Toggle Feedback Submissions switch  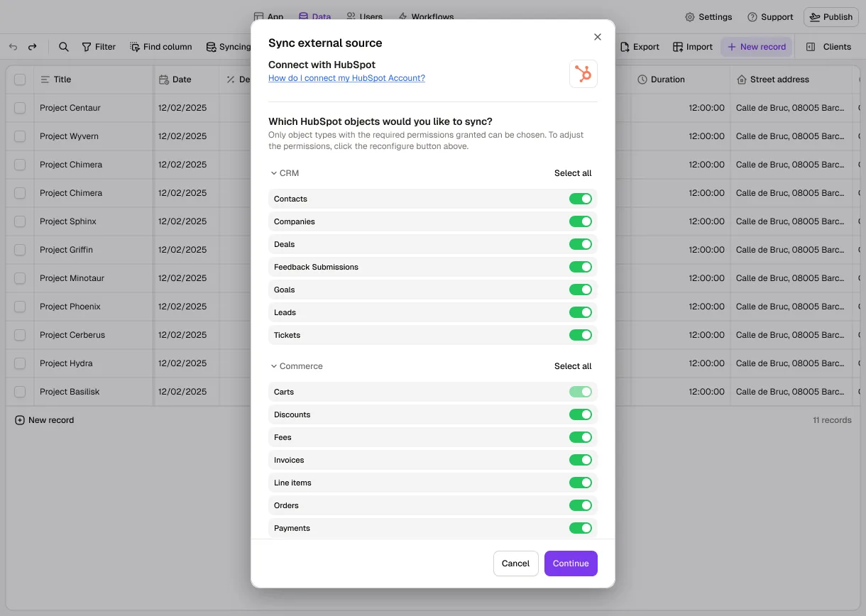[x=581, y=267]
